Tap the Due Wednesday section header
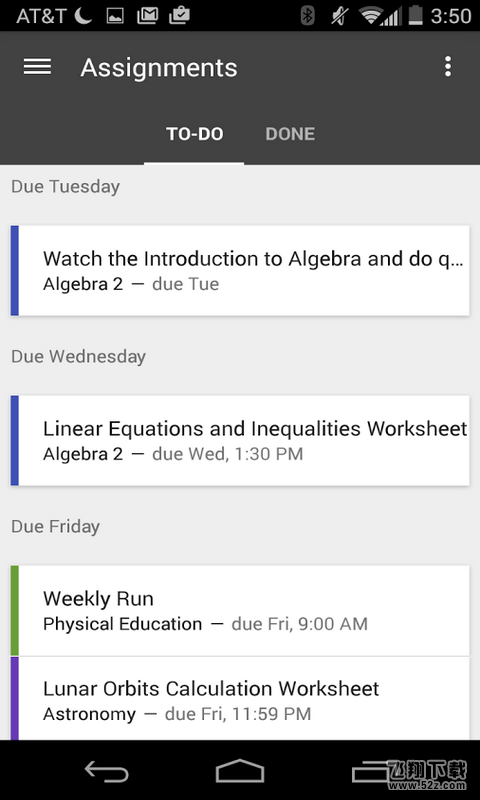480x800 pixels. [x=79, y=356]
